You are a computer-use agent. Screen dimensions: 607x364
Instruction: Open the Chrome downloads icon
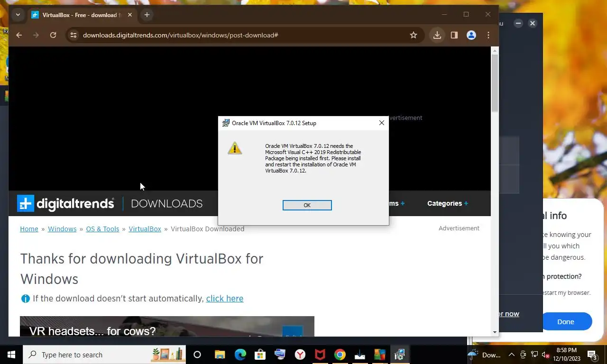click(x=437, y=35)
